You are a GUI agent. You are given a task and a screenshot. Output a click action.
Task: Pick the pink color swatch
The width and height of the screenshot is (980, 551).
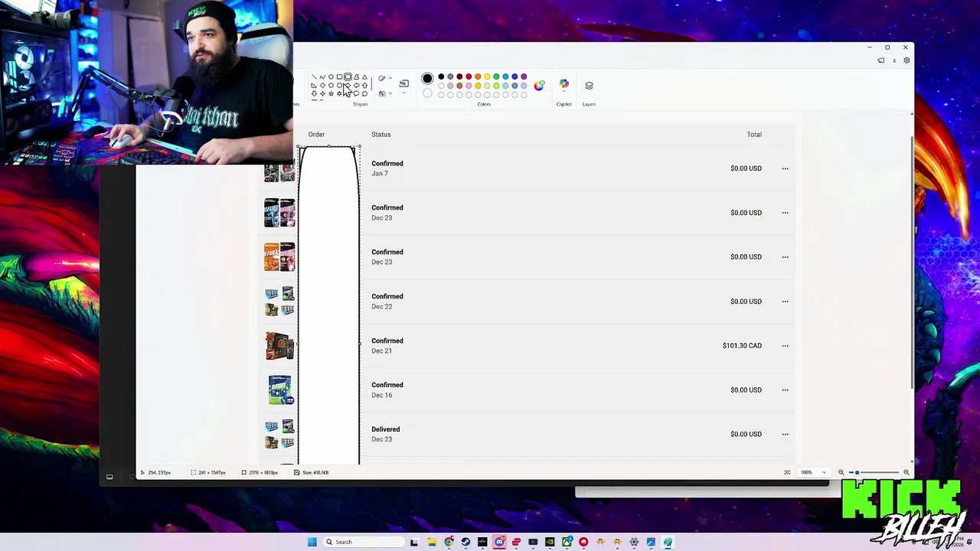coord(469,85)
